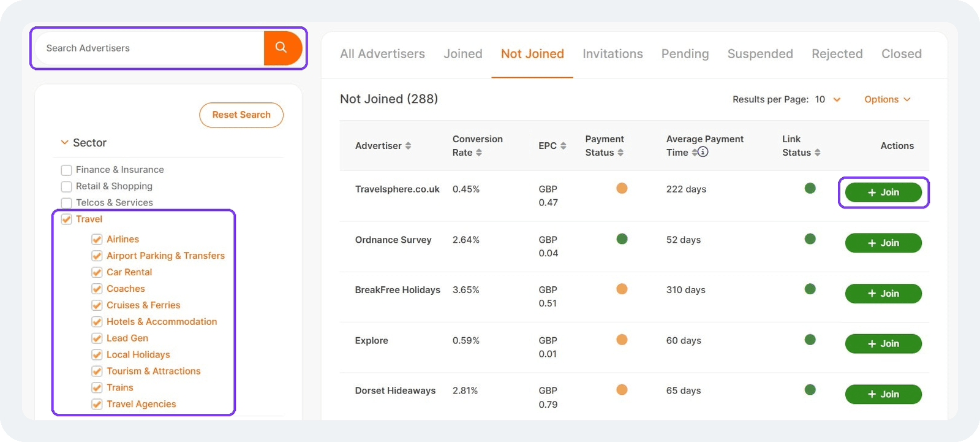The height and width of the screenshot is (442, 980).
Task: Uncheck the Hotels & Accommodation checkbox
Action: point(97,322)
